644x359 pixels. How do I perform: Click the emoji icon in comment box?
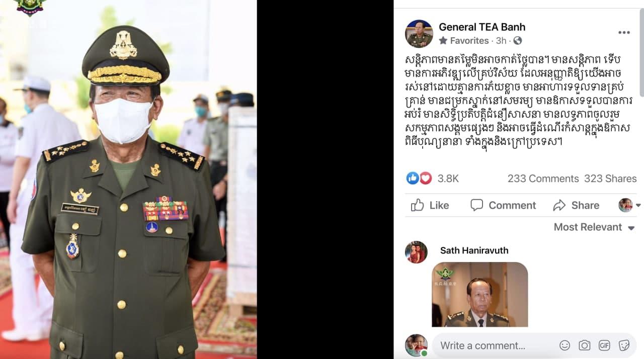tap(565, 345)
